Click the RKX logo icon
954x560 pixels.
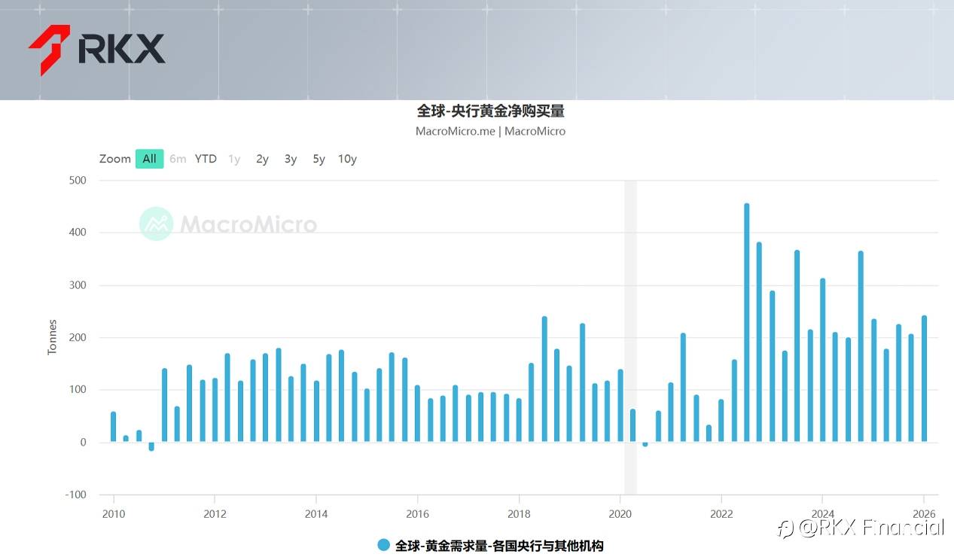pos(50,50)
